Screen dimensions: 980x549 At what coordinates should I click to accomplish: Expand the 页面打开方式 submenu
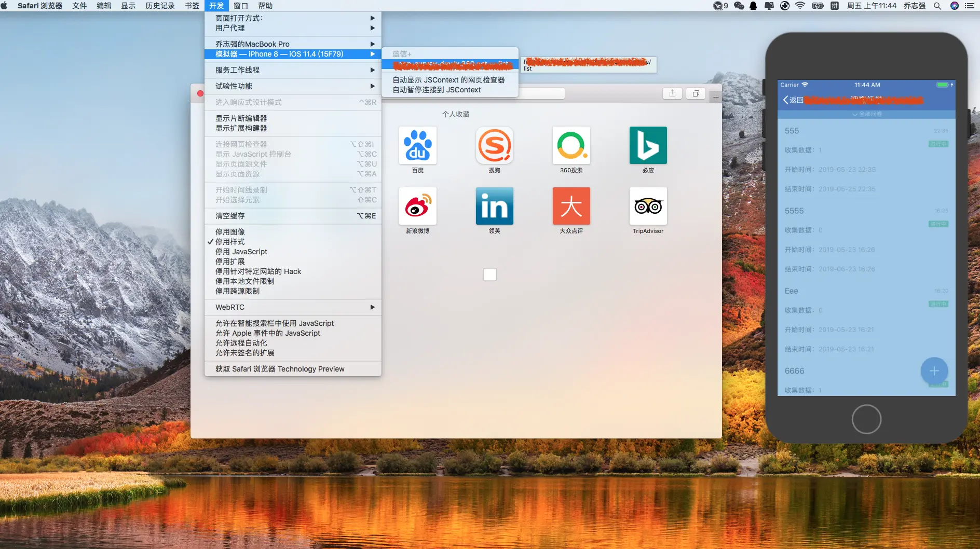[x=293, y=18]
